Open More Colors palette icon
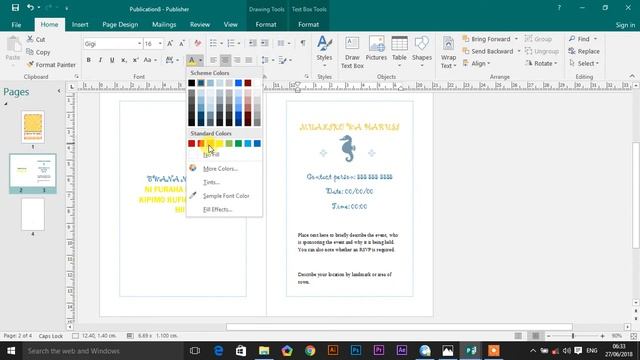This screenshot has width=640, height=360. [x=193, y=168]
